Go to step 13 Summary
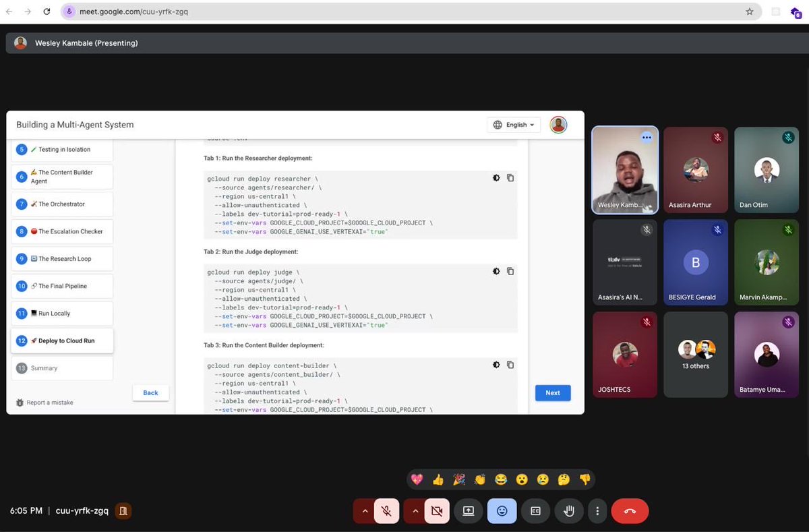This screenshot has height=532, width=809. pyautogui.click(x=62, y=368)
